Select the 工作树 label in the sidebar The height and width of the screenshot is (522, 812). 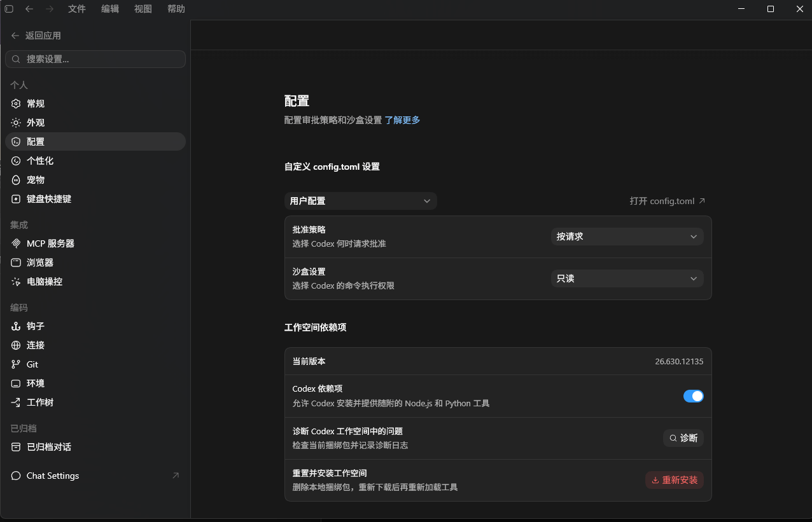[x=40, y=402]
